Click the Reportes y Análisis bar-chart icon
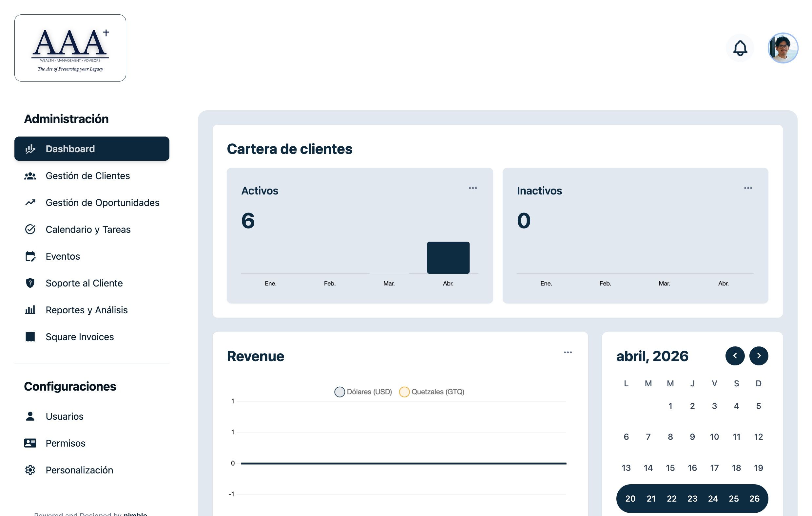This screenshot has height=516, width=812. pyautogui.click(x=30, y=310)
